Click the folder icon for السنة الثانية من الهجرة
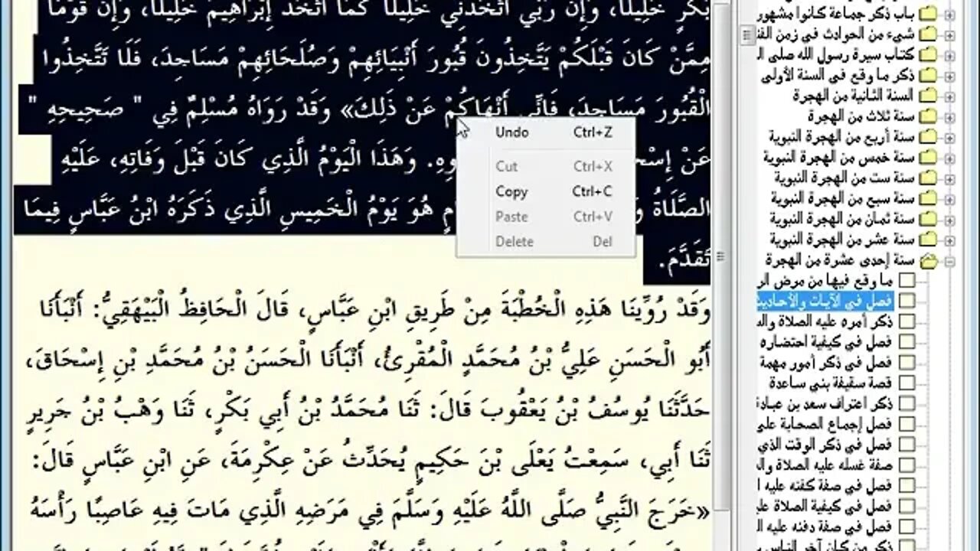The image size is (980, 551). coord(929,96)
